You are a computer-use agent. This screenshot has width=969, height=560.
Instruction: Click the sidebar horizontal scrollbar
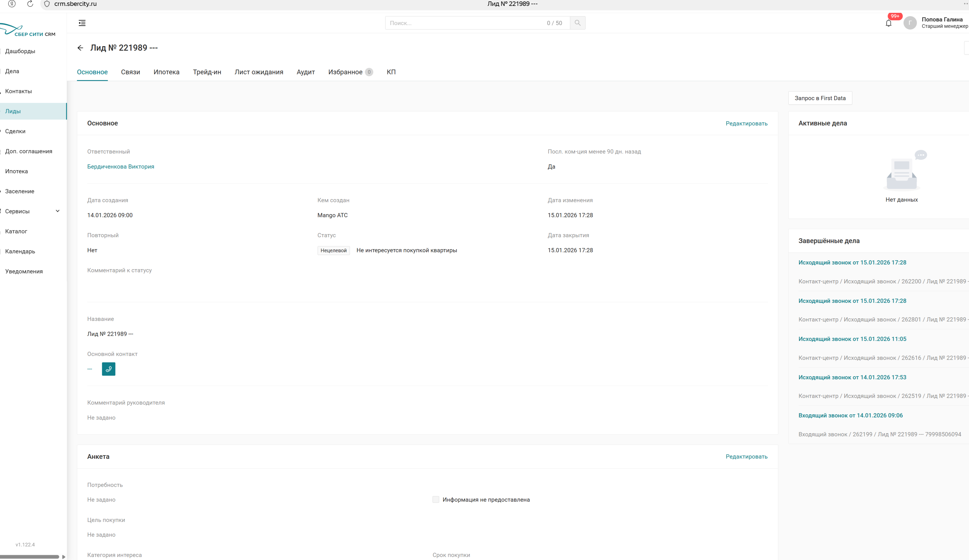coord(29,557)
